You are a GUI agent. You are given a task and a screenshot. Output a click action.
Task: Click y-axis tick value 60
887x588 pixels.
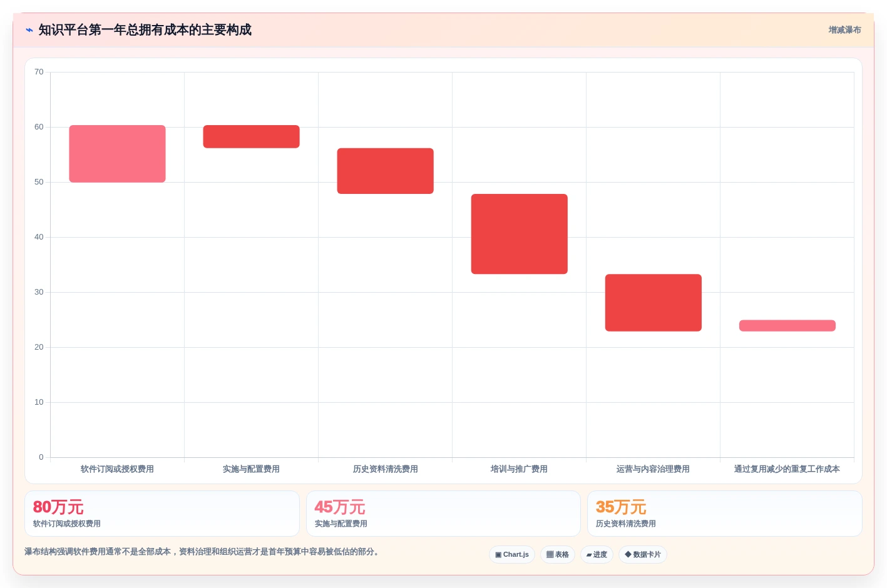click(39, 127)
